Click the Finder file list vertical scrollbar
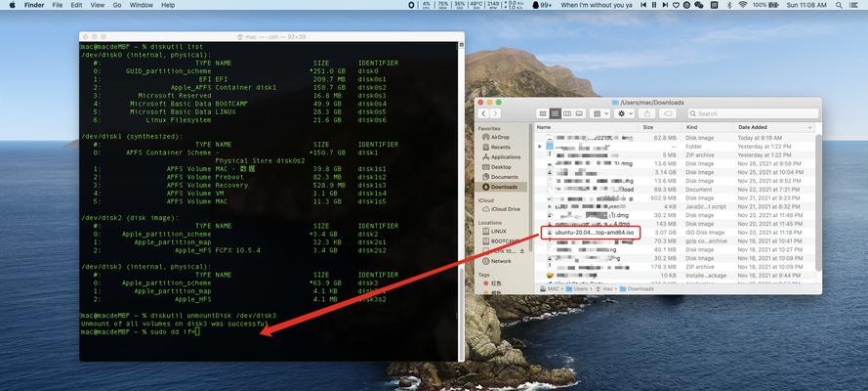The height and width of the screenshot is (391, 868). pos(819,202)
